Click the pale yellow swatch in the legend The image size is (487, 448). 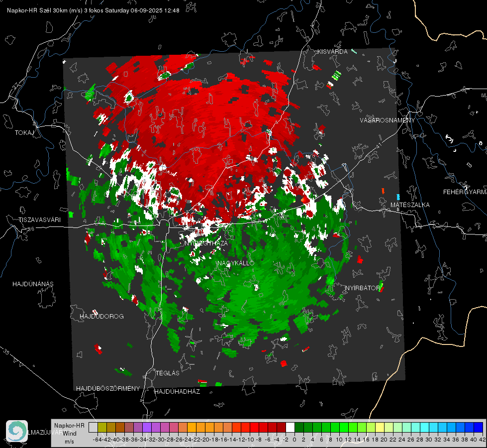click(x=380, y=427)
